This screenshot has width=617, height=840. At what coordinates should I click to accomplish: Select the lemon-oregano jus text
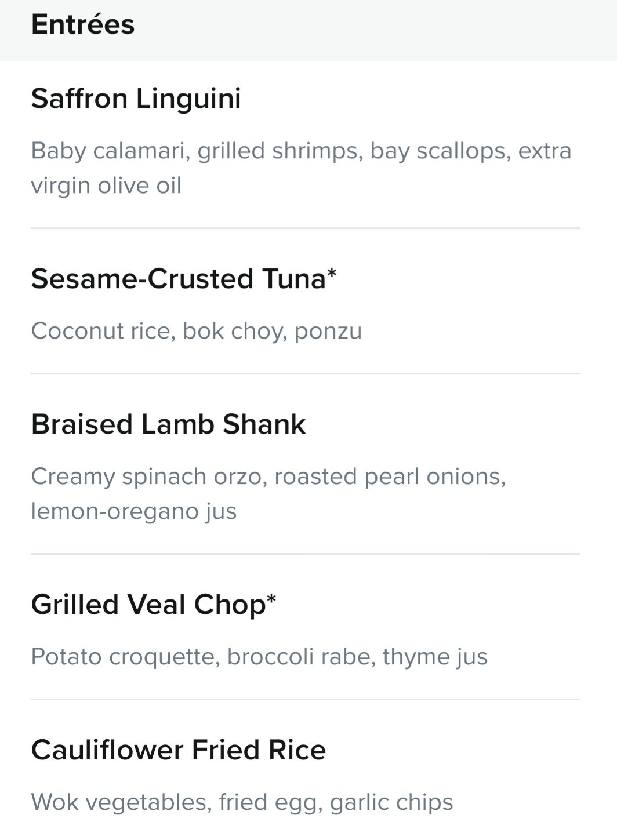click(134, 511)
